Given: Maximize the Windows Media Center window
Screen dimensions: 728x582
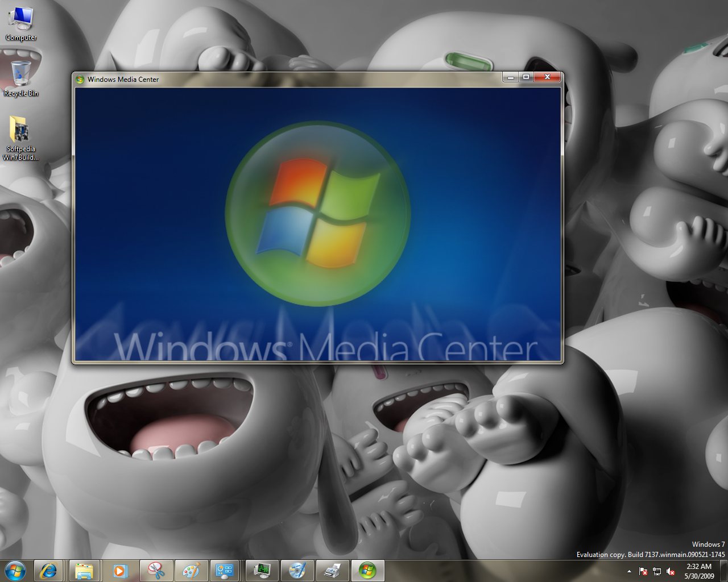Looking at the screenshot, I should (x=526, y=77).
